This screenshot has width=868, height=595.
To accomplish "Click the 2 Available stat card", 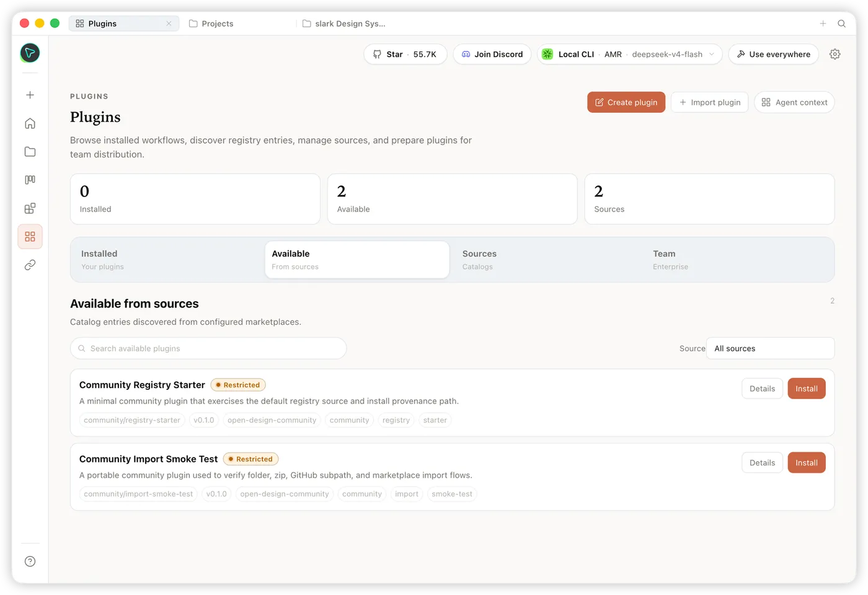I will pyautogui.click(x=453, y=199).
